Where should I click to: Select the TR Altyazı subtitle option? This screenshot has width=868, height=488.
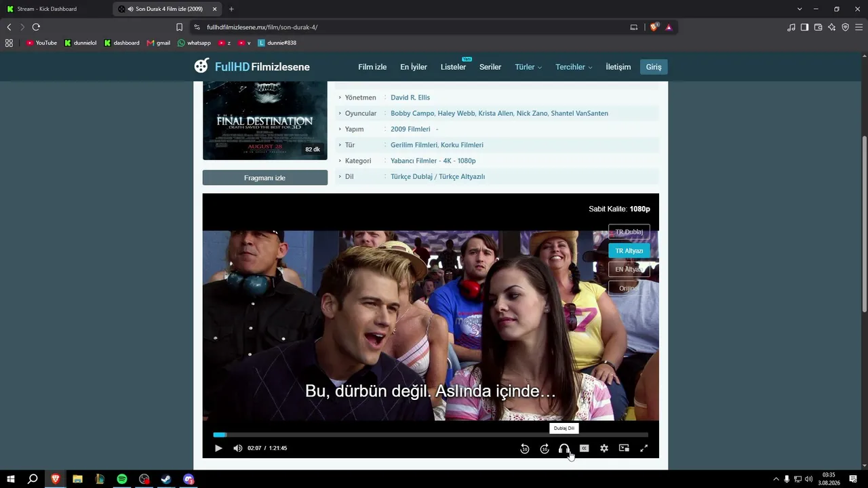(x=629, y=251)
